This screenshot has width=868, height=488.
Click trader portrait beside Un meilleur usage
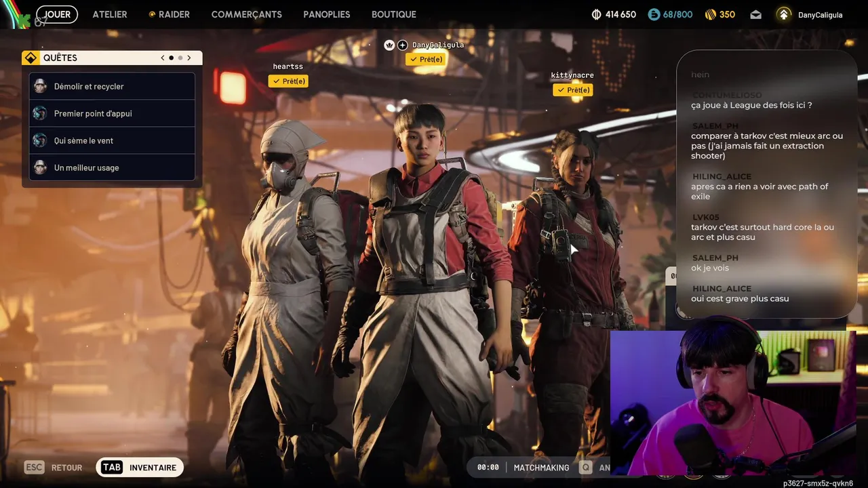point(40,167)
